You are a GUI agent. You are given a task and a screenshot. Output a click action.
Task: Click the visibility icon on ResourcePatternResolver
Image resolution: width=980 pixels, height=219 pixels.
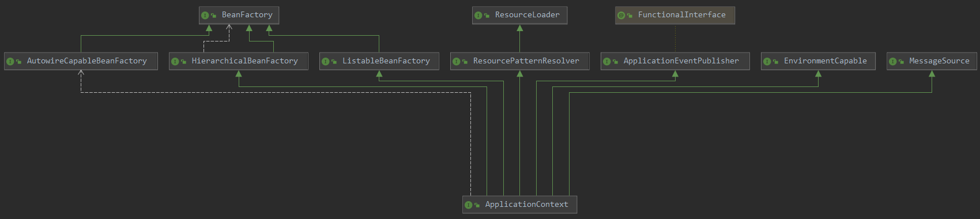(465, 62)
